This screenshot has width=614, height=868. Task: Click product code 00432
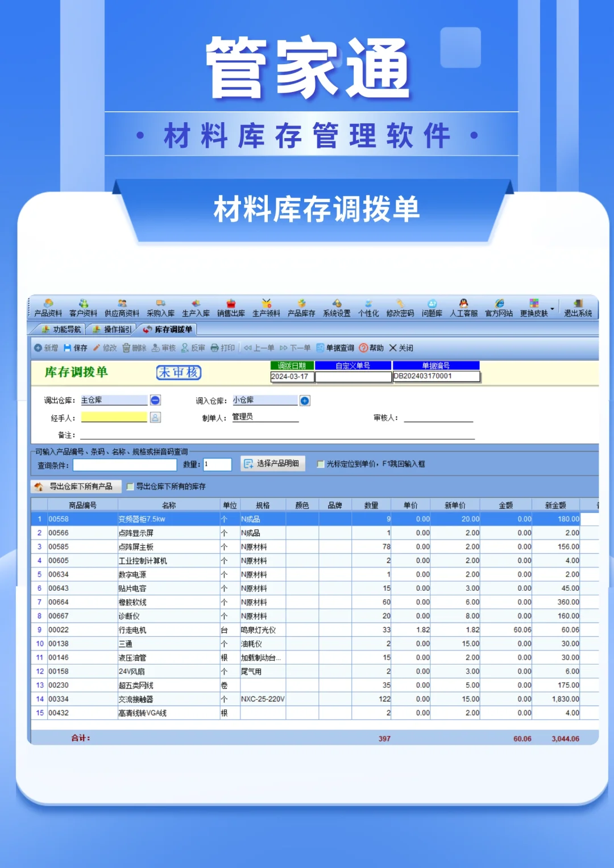59,713
